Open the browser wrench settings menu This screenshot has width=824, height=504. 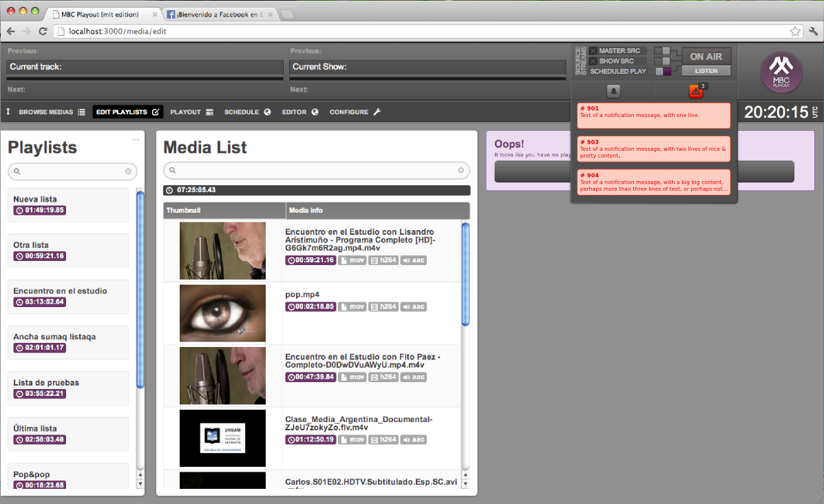click(813, 32)
